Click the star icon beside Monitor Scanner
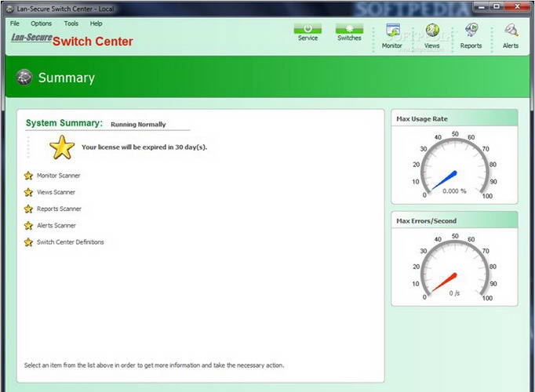 (29, 176)
